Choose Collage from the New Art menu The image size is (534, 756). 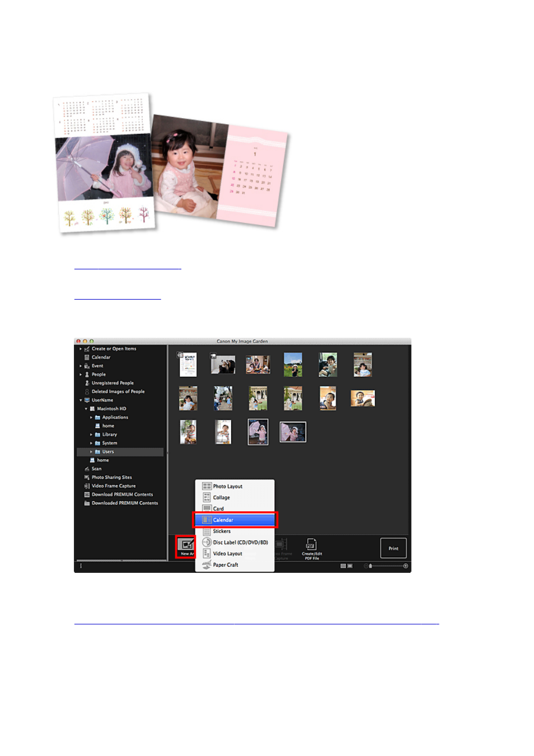235,497
